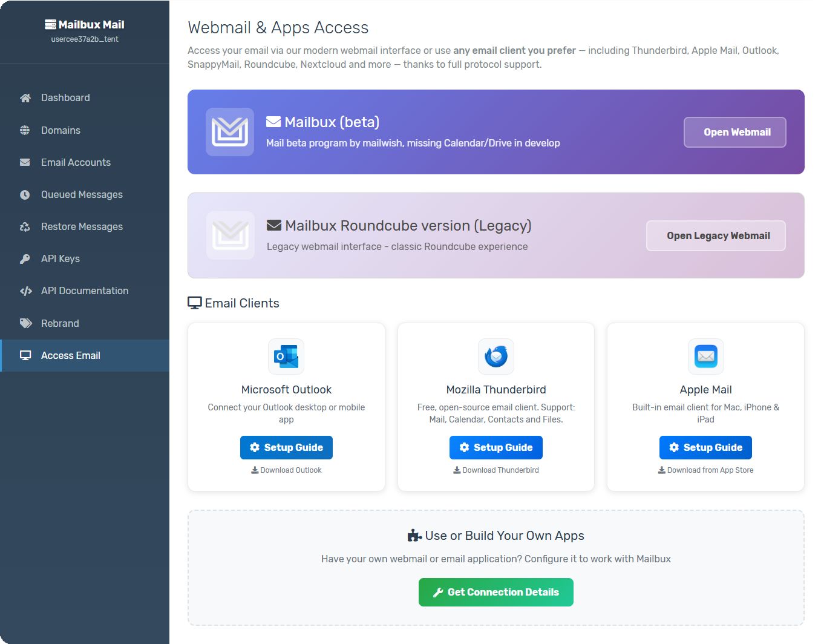Click Microsoft Outlook card title
821x644 pixels.
coord(286,390)
